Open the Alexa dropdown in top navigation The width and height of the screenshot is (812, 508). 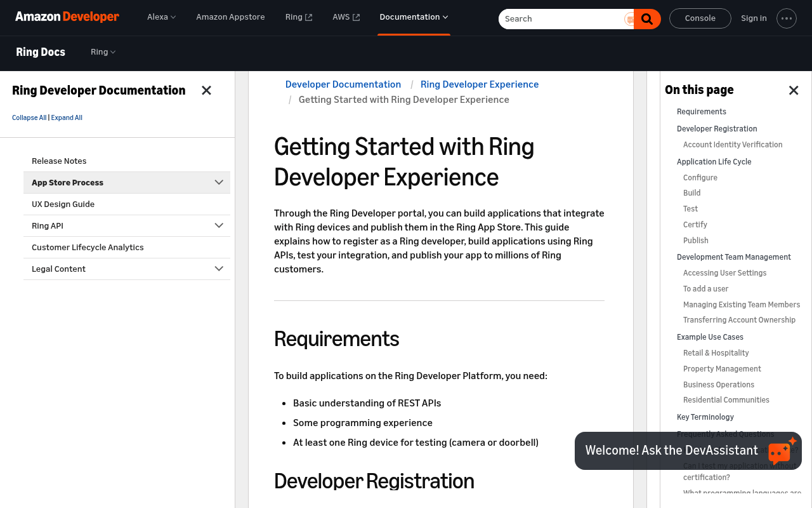pos(161,17)
